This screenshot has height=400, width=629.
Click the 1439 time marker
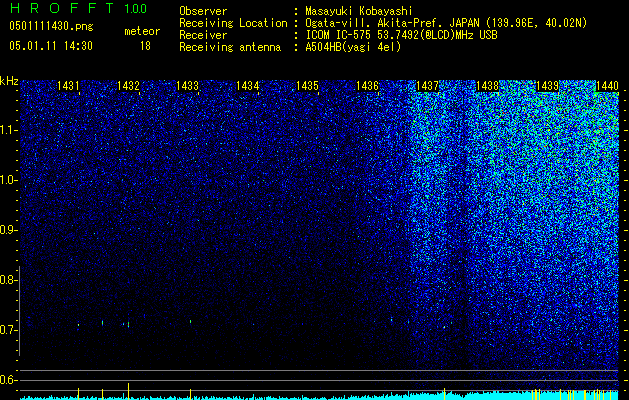click(x=547, y=86)
